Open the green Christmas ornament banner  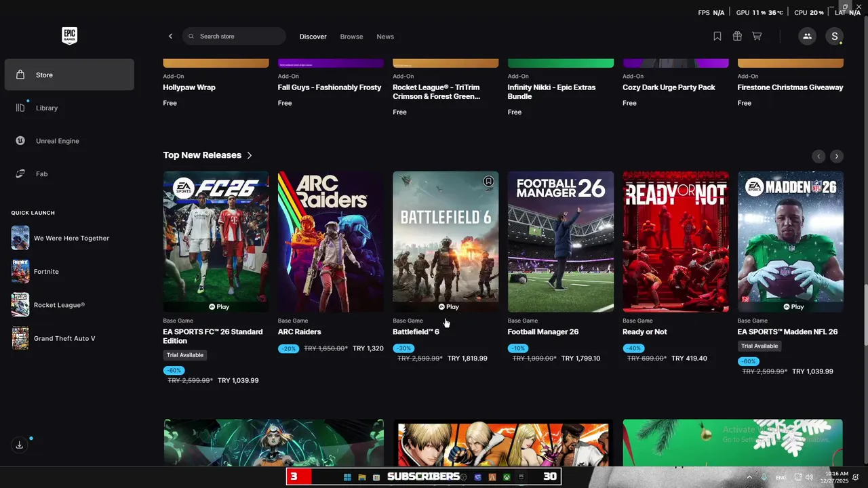click(x=732, y=443)
